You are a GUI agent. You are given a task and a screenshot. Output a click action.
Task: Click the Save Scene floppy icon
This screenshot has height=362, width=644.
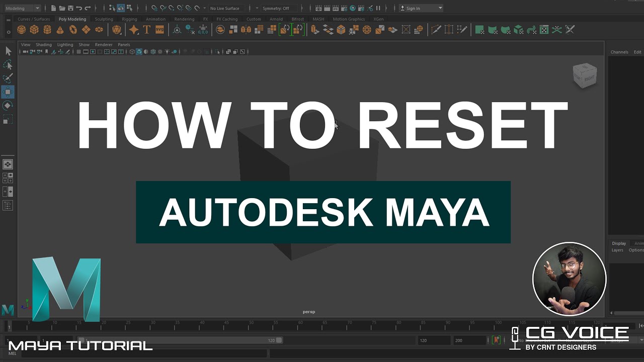coord(70,8)
